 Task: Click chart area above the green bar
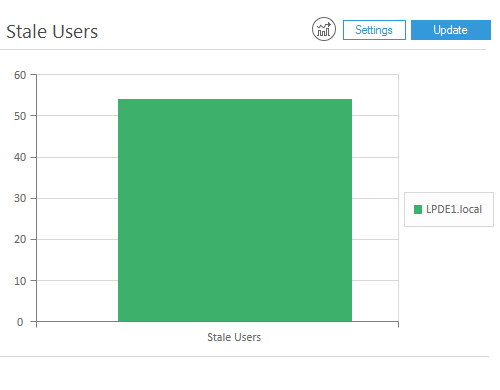(235, 87)
